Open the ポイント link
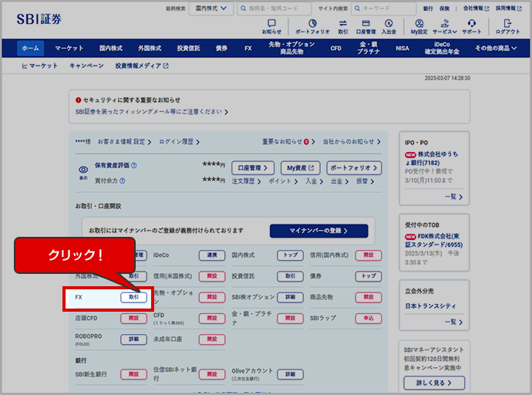Image resolution: width=532 pixels, height=395 pixels. point(283,181)
